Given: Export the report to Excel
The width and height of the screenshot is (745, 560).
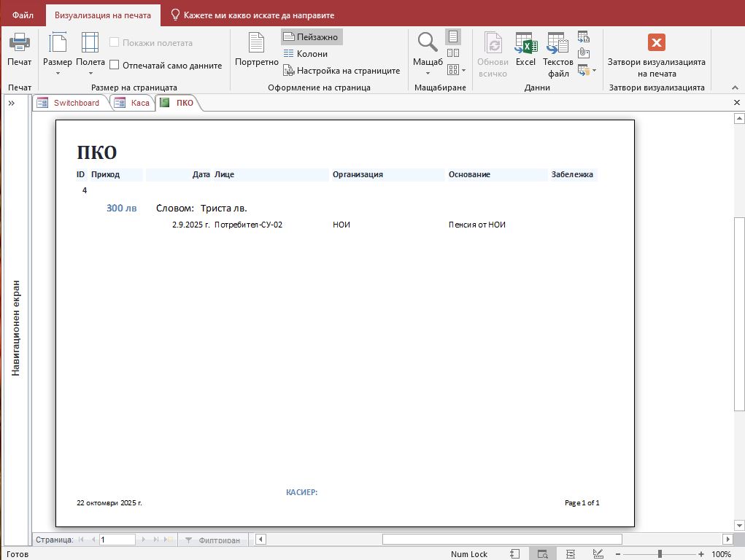Looking at the screenshot, I should [525, 50].
